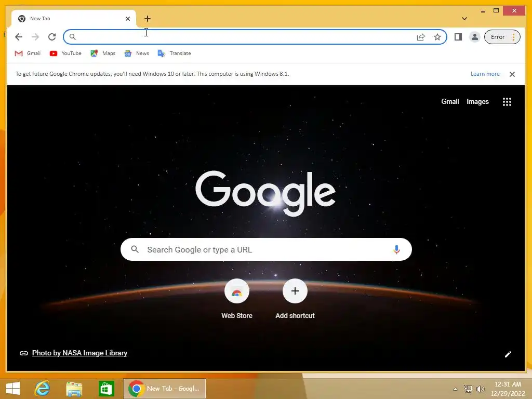Click the taskbar clock and date
The image size is (532, 399).
point(508,389)
